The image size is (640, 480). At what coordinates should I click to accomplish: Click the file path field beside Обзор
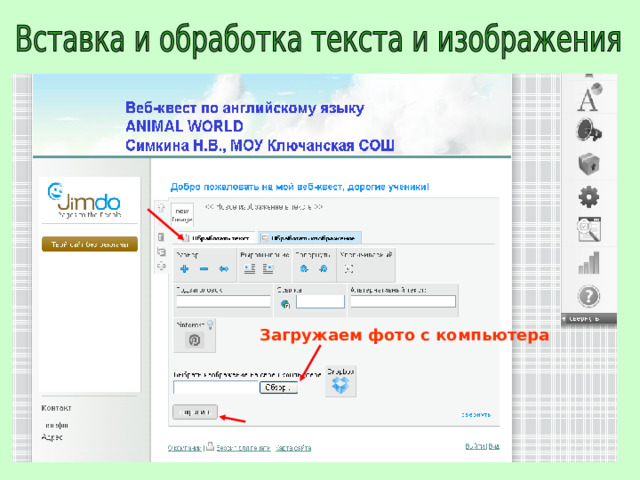click(216, 387)
